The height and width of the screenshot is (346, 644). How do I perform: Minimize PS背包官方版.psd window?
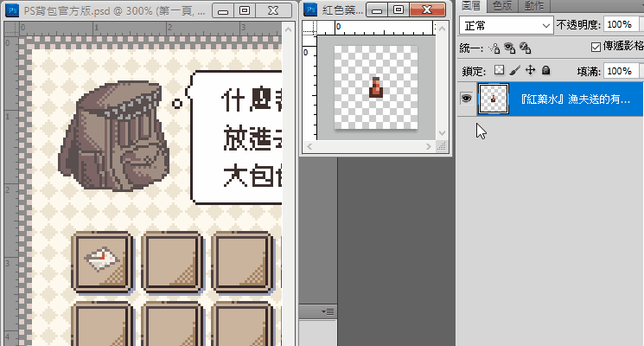point(223,10)
